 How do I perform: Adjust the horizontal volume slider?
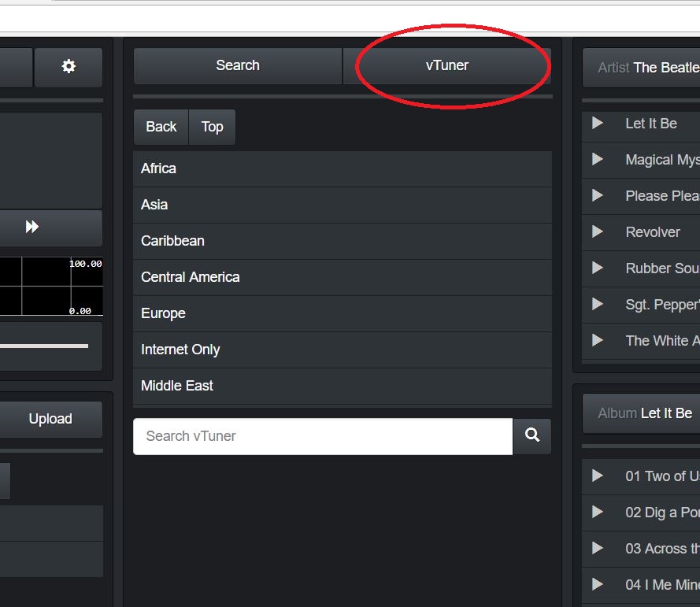pyautogui.click(x=44, y=346)
